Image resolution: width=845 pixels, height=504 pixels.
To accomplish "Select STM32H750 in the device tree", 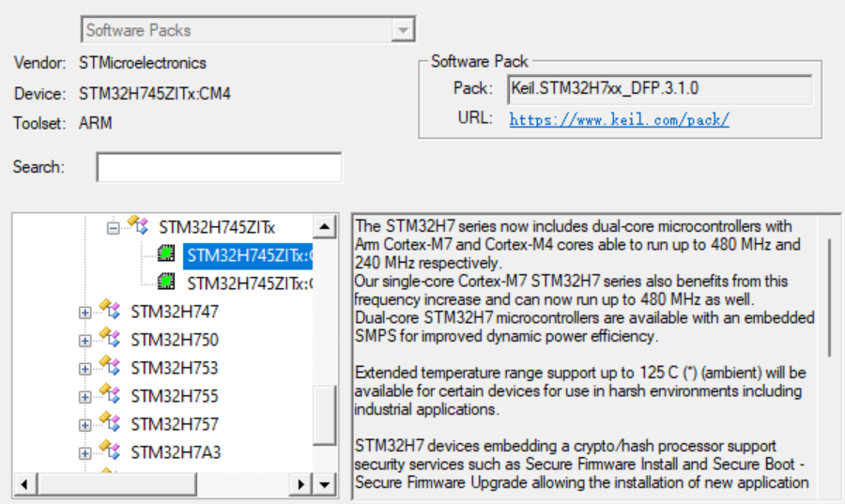I will (x=175, y=341).
